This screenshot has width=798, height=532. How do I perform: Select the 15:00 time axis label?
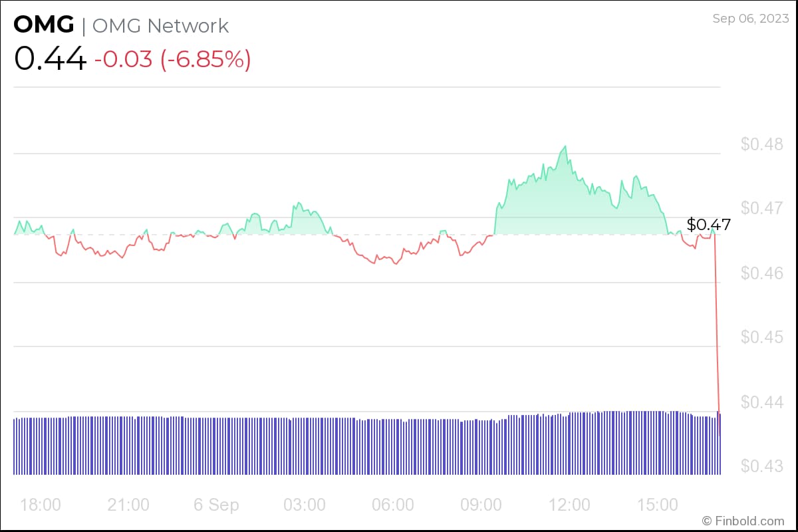pos(658,505)
